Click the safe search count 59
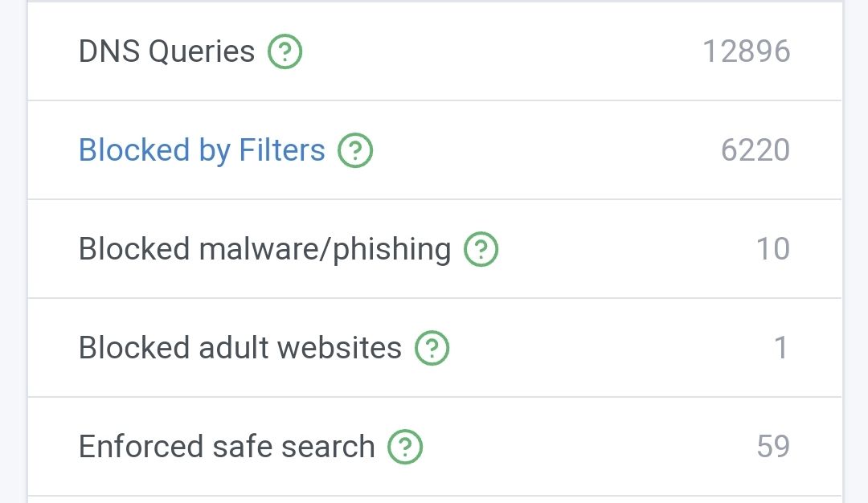This screenshot has height=503, width=868. [773, 447]
